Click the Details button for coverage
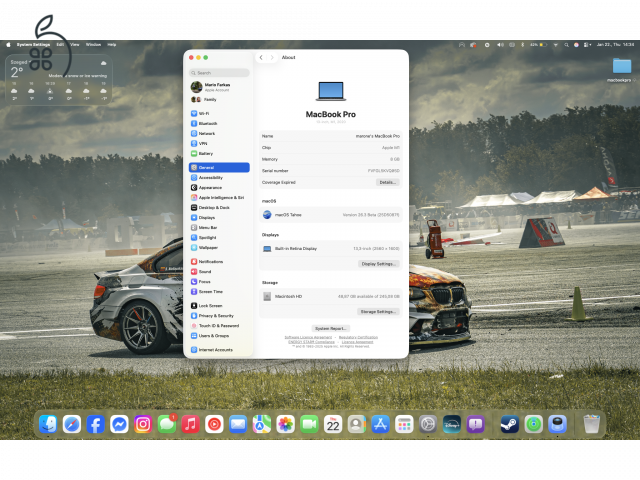The height and width of the screenshot is (480, 640). pos(387,182)
